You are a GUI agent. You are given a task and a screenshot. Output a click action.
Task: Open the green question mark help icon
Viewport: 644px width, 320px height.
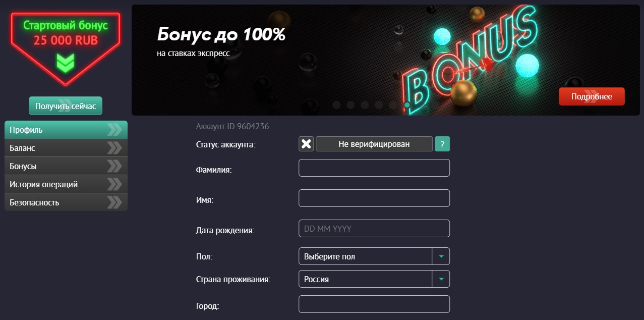pyautogui.click(x=442, y=144)
